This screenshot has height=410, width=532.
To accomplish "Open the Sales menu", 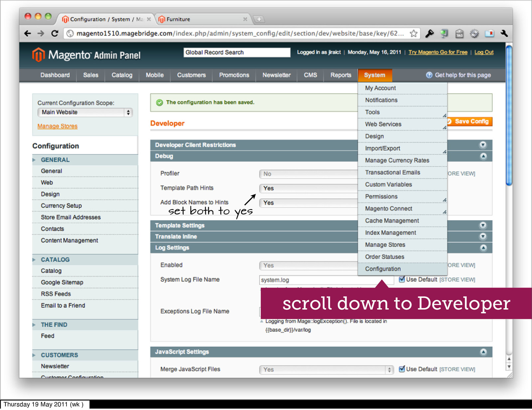I will 91,75.
